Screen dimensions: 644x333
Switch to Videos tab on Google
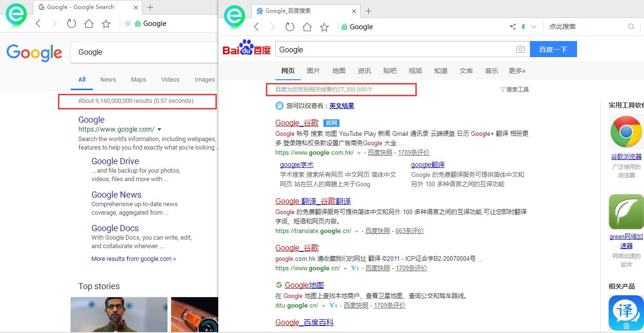coord(170,79)
